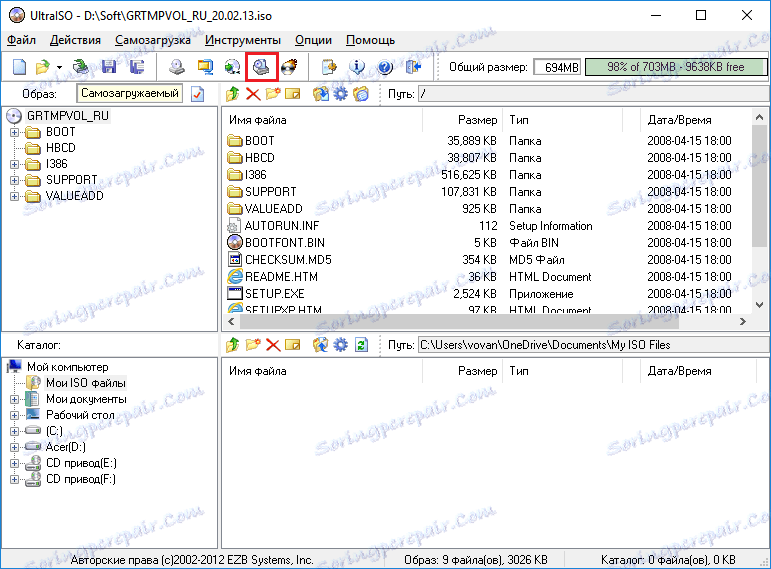
Task: Click the gear icon in Каталог toolbar
Action: click(x=340, y=345)
